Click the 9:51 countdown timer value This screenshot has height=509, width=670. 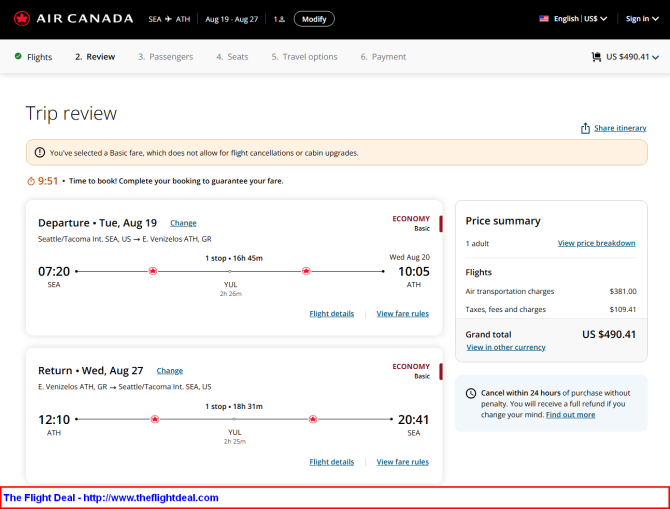pos(48,181)
